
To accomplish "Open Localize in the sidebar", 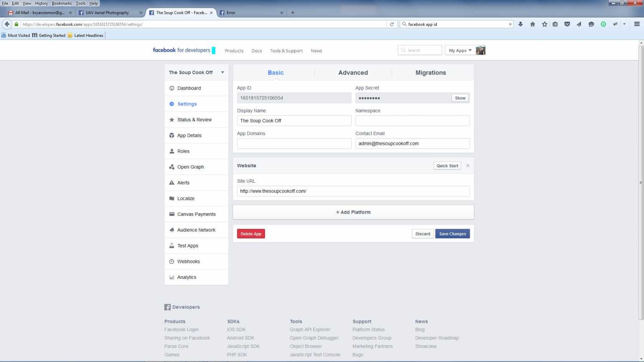I will [197, 198].
